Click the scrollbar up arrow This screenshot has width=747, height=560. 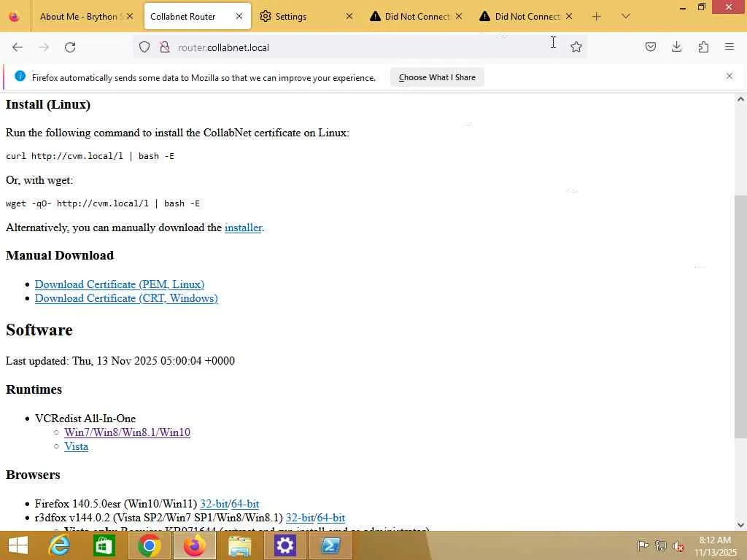(x=740, y=99)
